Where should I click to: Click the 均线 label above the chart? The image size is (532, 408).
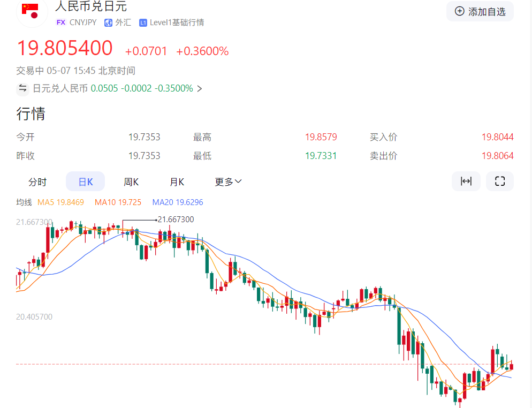point(24,202)
